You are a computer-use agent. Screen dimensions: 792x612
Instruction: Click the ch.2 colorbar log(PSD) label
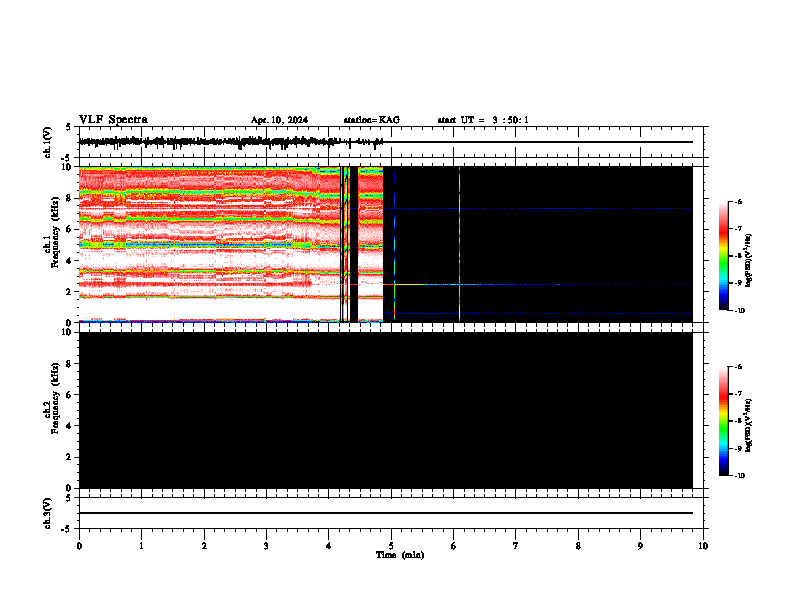point(749,426)
